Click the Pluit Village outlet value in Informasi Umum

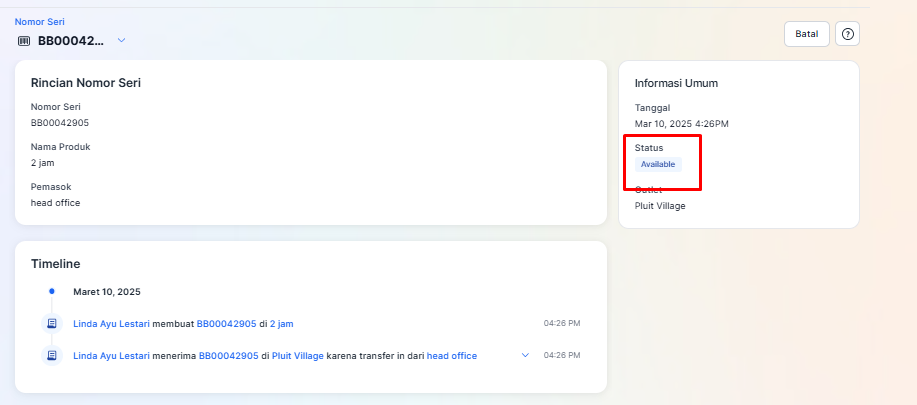point(660,206)
